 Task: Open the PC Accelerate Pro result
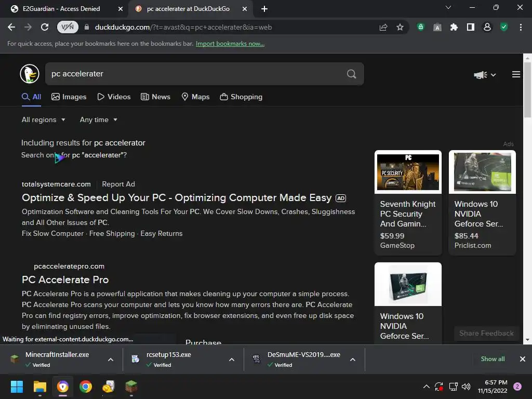[65, 280]
